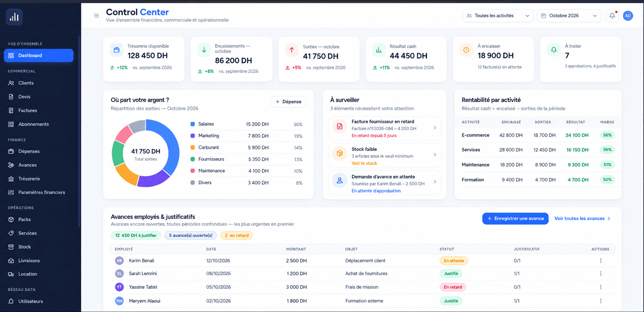Click the blue Salaires legend swatch

click(x=193, y=124)
